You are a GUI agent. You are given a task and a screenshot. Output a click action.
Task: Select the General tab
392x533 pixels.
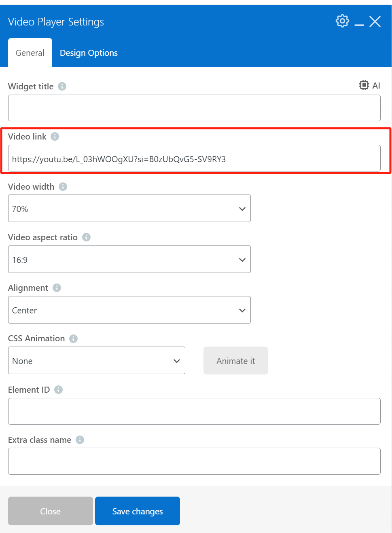coord(30,53)
